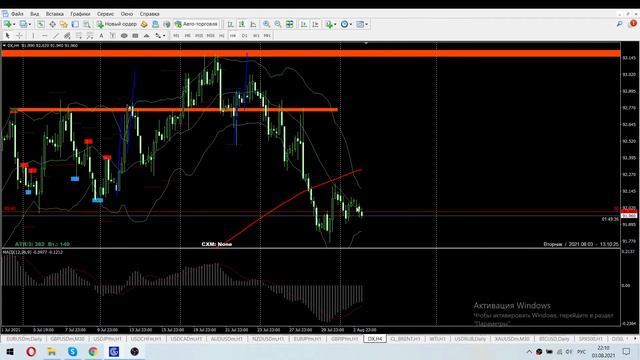640x360 pixels.
Task: Toggle Chart Shift
Action: click(x=315, y=24)
